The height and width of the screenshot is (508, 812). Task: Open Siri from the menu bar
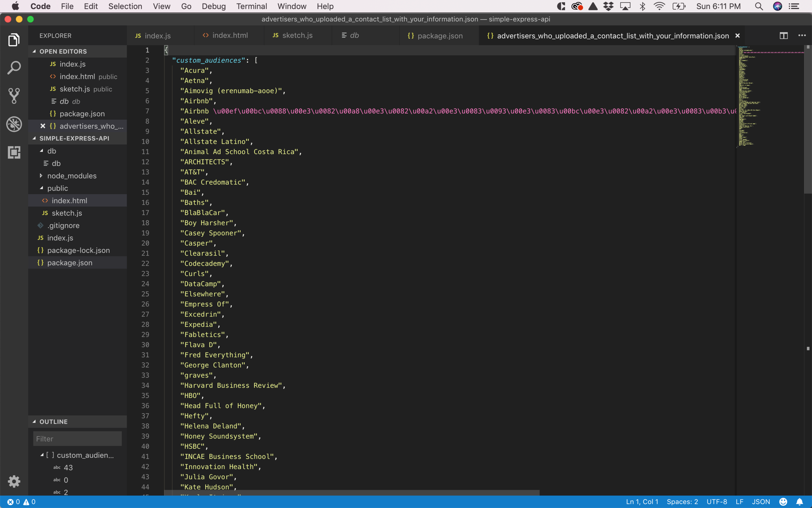777,7
